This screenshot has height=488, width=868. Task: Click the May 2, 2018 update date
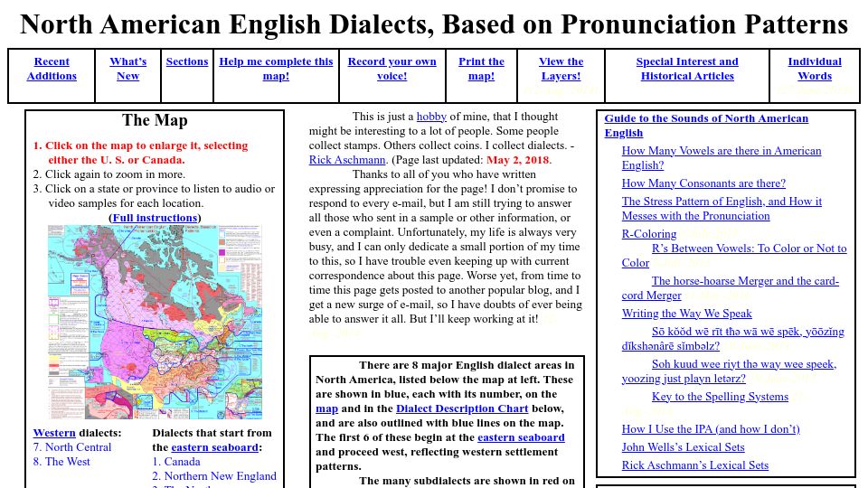click(517, 160)
